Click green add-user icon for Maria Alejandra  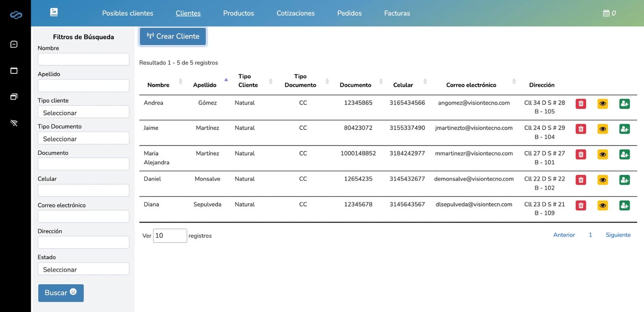click(x=624, y=155)
